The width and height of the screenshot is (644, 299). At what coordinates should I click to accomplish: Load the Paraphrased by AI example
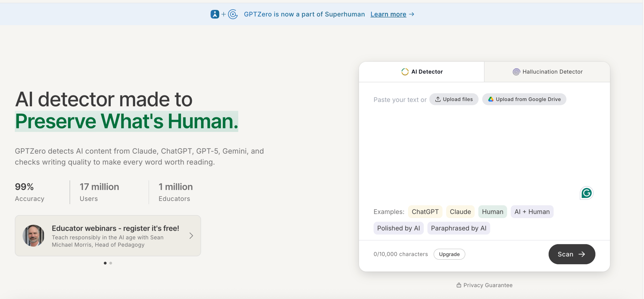[459, 228]
